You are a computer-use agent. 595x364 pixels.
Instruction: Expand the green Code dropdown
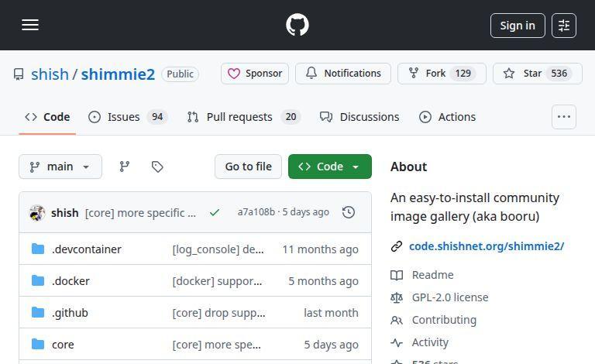pos(329,167)
